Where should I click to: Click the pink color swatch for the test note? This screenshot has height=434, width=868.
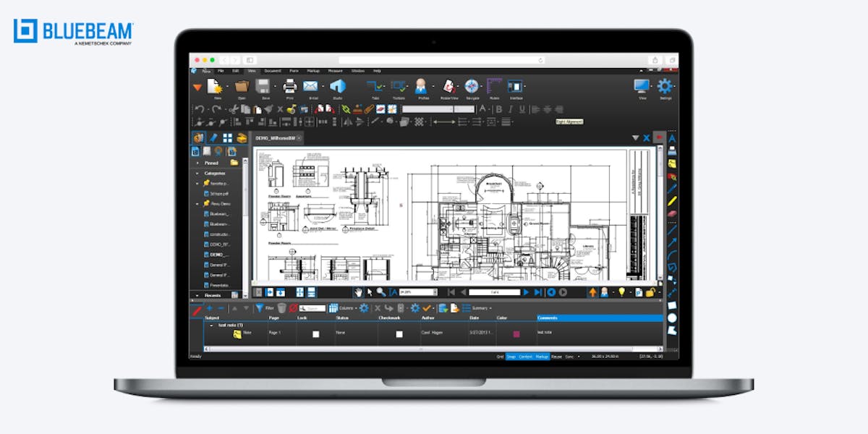click(515, 334)
